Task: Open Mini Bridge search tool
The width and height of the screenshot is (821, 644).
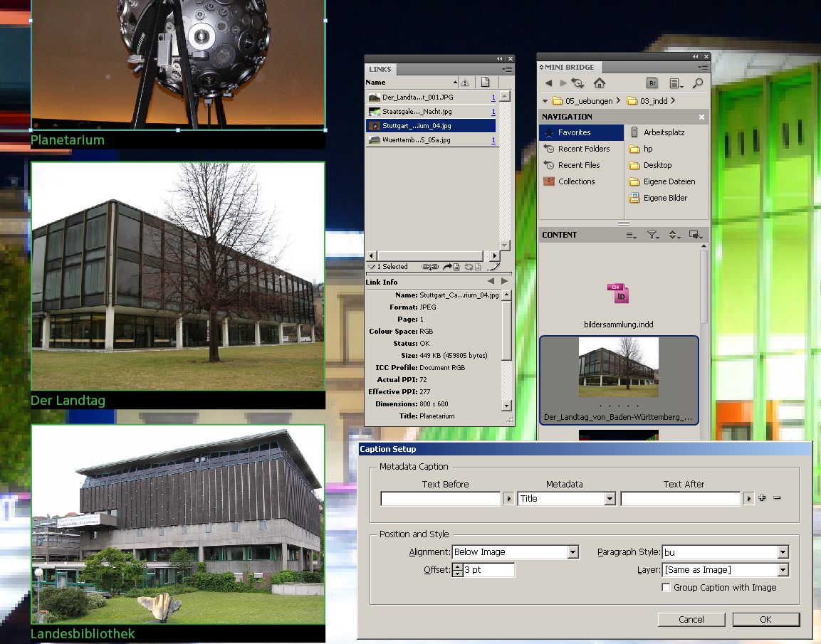Action: click(698, 83)
